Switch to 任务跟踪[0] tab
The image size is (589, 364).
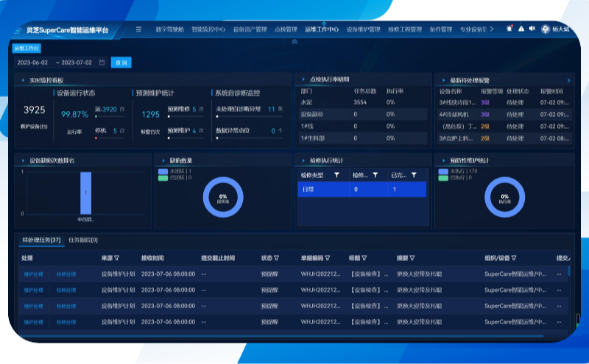(x=83, y=240)
